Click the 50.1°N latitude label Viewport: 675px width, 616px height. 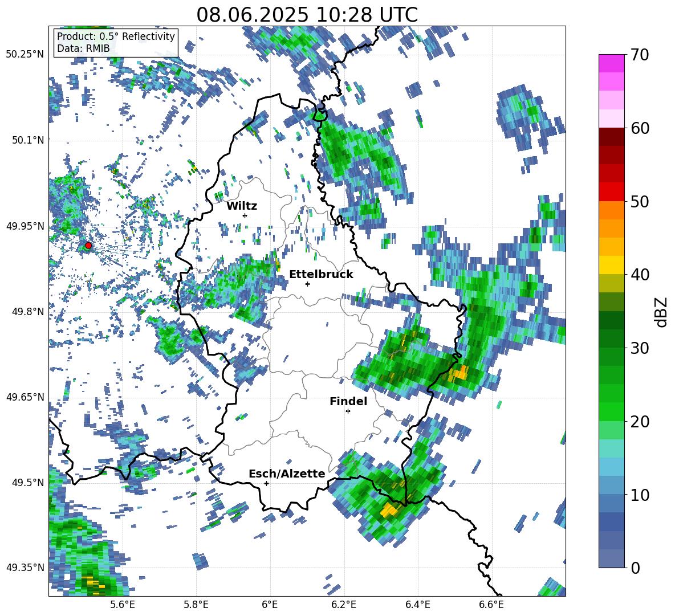coord(27,140)
